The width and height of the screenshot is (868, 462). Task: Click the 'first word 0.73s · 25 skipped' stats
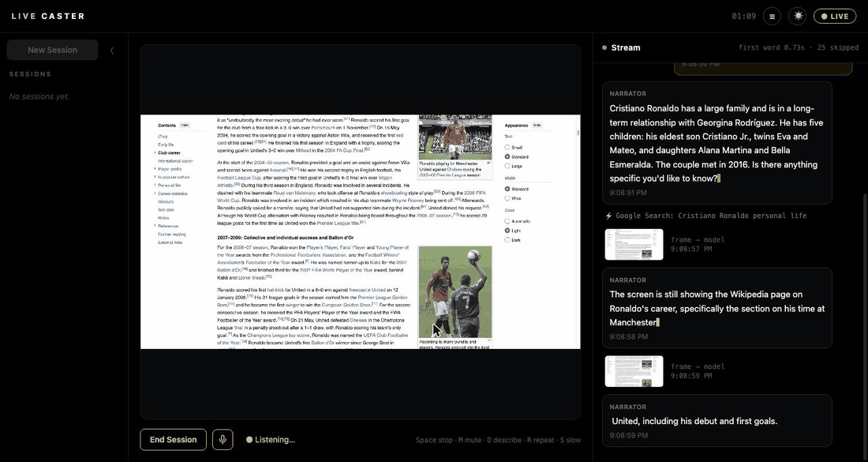tap(799, 47)
